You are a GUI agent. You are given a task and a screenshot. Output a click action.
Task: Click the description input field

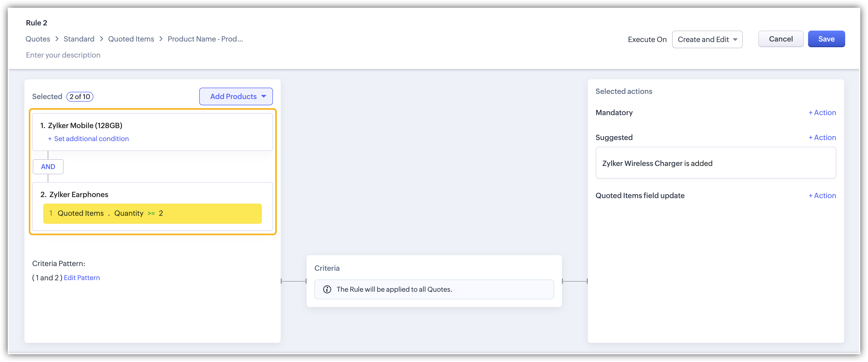pos(63,55)
